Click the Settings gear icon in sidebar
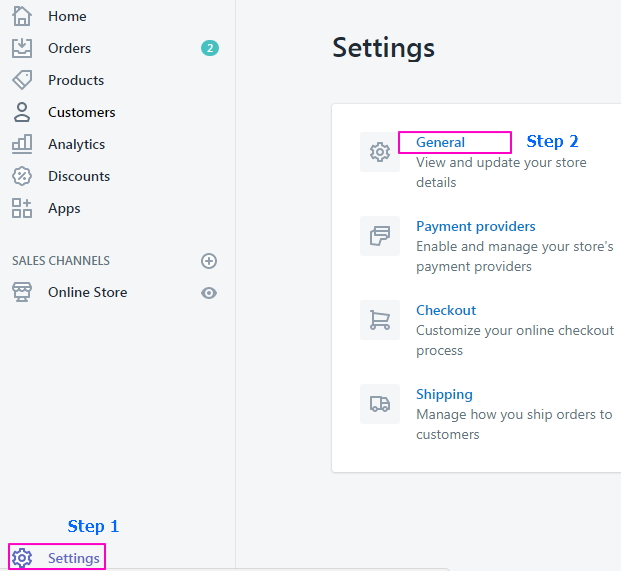The width and height of the screenshot is (621, 571). (x=22, y=558)
